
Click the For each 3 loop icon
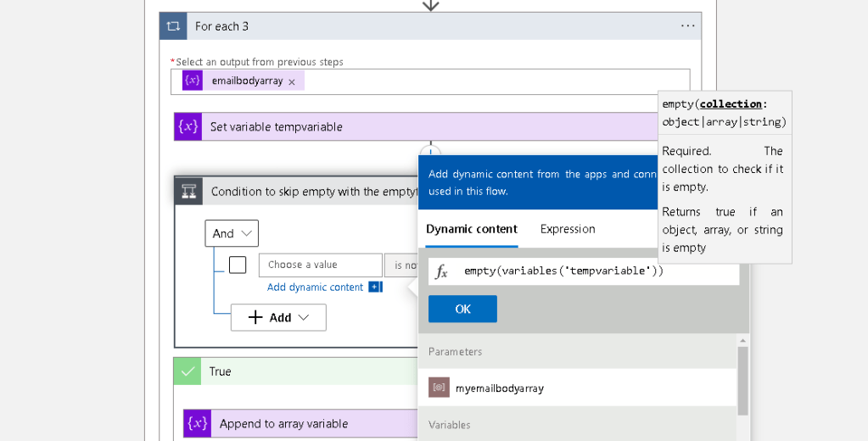173,26
